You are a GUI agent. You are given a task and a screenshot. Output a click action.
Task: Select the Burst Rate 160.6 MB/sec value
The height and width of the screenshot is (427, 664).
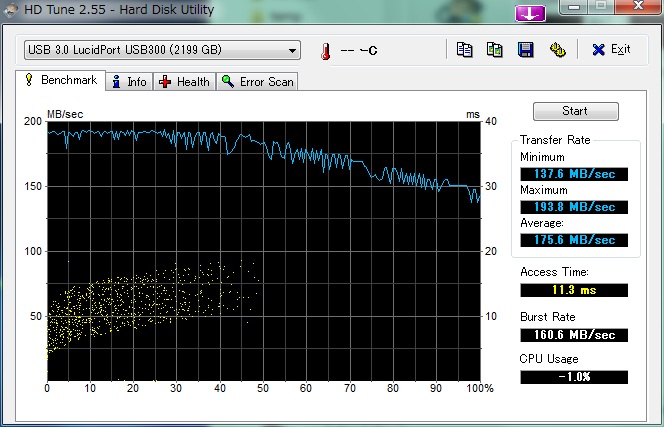574,335
